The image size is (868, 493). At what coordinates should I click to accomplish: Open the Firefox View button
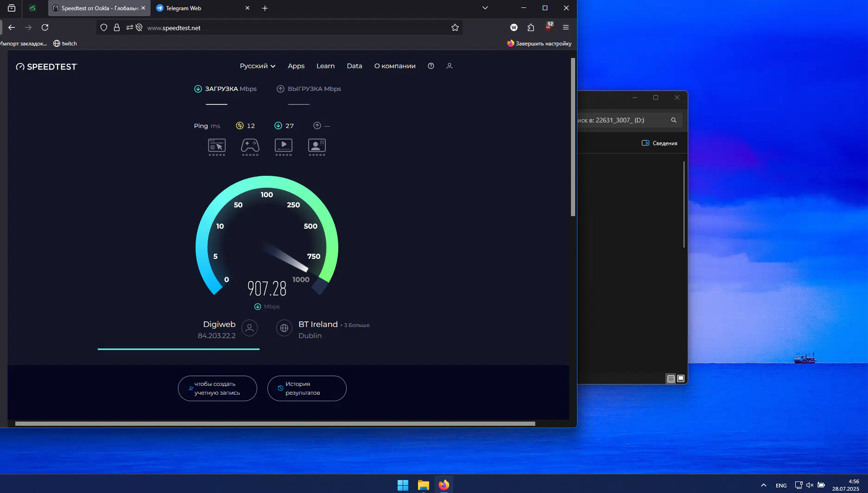(x=12, y=8)
